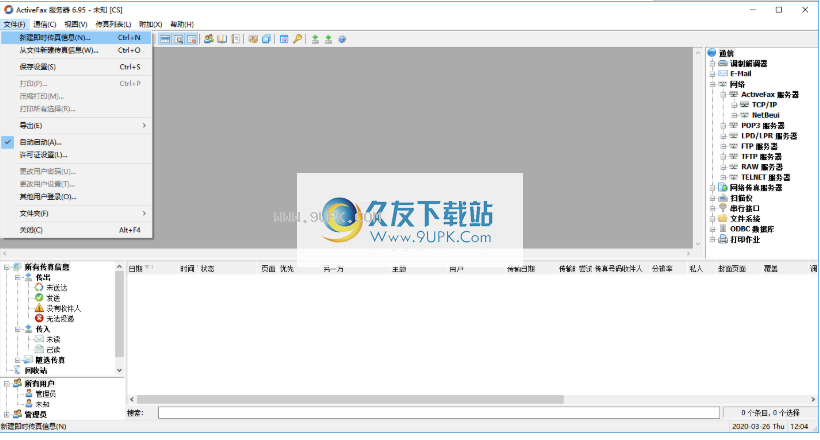Click the blue help globe toolbar icon

point(342,39)
